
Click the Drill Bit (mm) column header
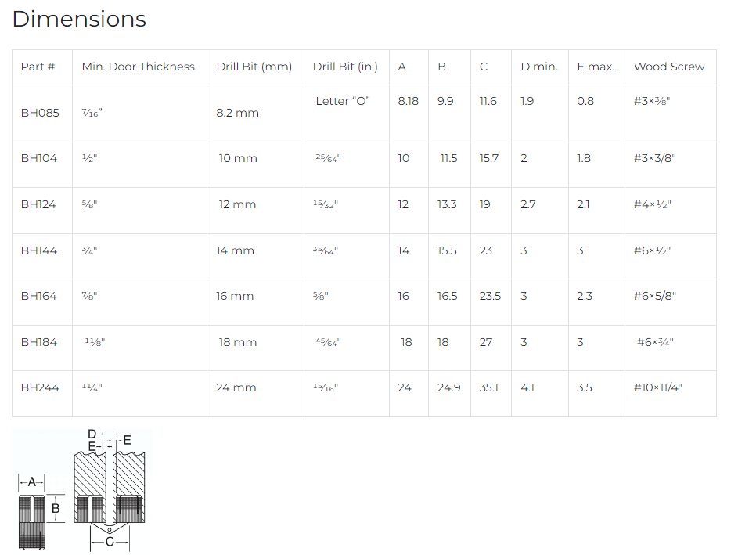click(x=254, y=67)
